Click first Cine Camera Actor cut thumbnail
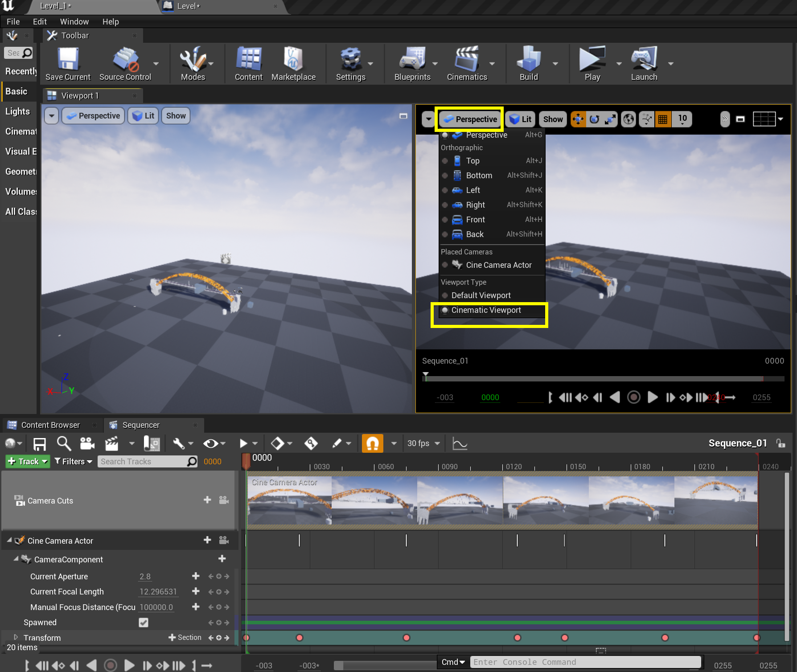 coord(289,500)
